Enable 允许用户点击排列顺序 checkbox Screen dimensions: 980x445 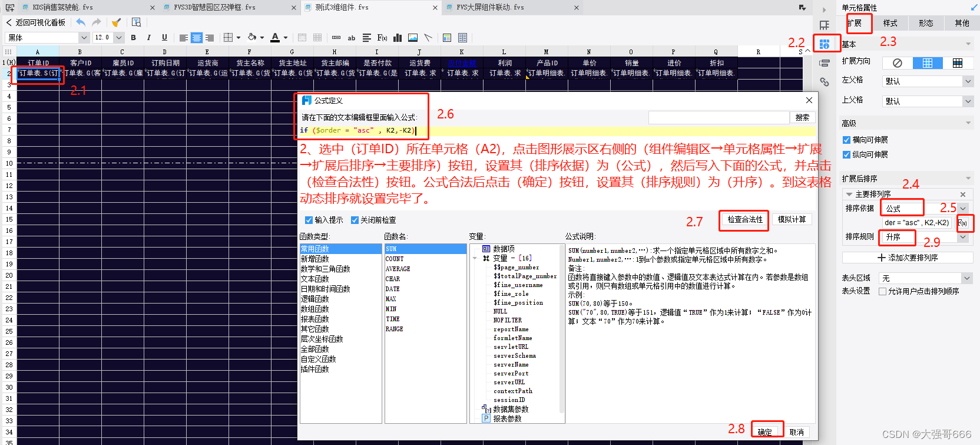[x=882, y=291]
